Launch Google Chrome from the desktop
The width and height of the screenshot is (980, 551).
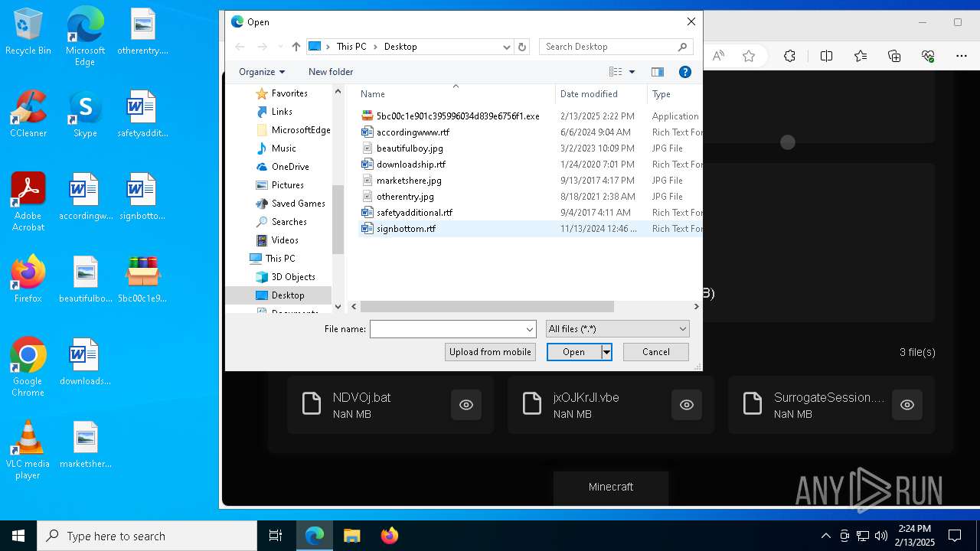pyautogui.click(x=28, y=367)
